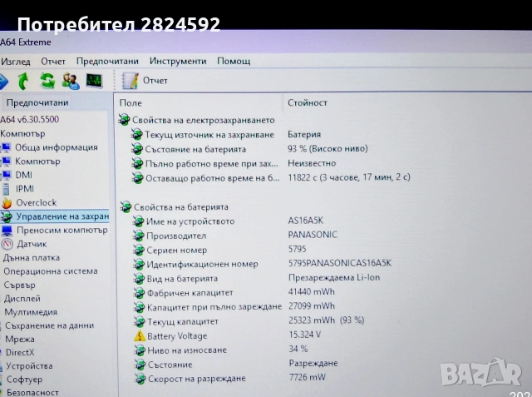Click the green refresh arrows icon

47,81
